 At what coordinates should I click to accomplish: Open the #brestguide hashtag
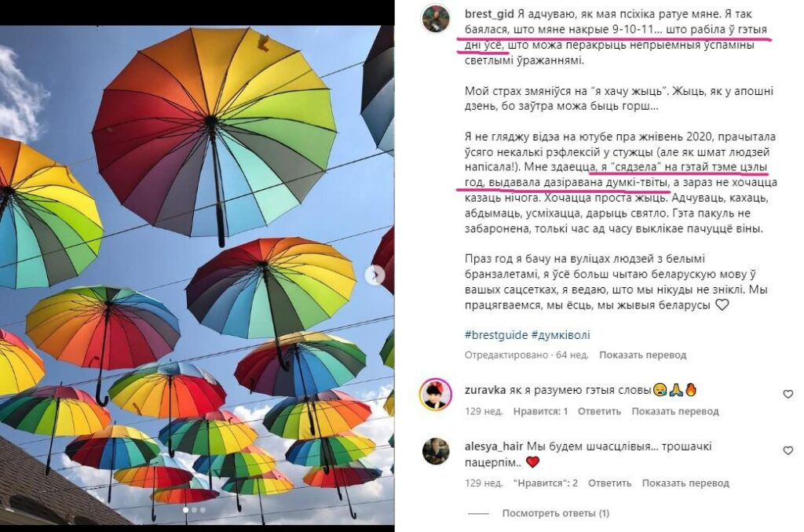pos(496,335)
